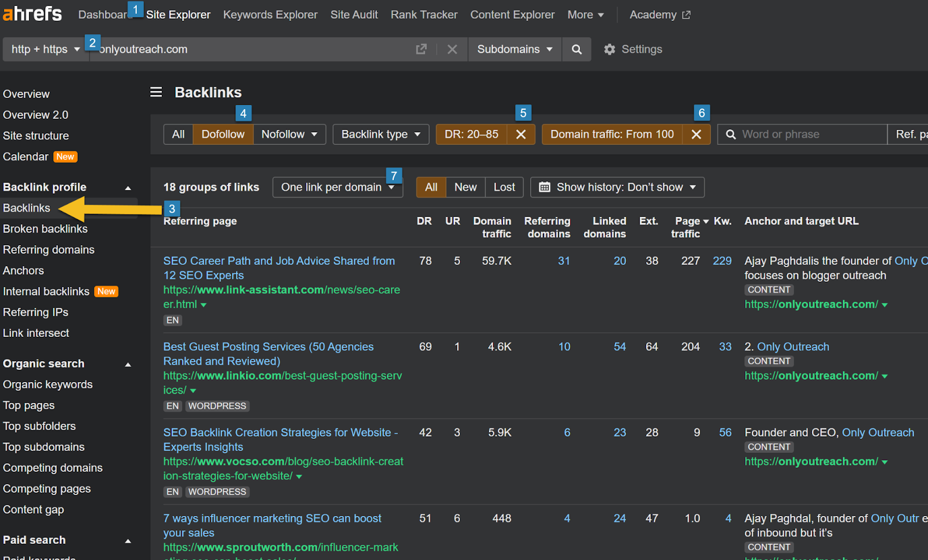This screenshot has height=560, width=928.
Task: Open Organic keywords report
Action: coord(48,385)
